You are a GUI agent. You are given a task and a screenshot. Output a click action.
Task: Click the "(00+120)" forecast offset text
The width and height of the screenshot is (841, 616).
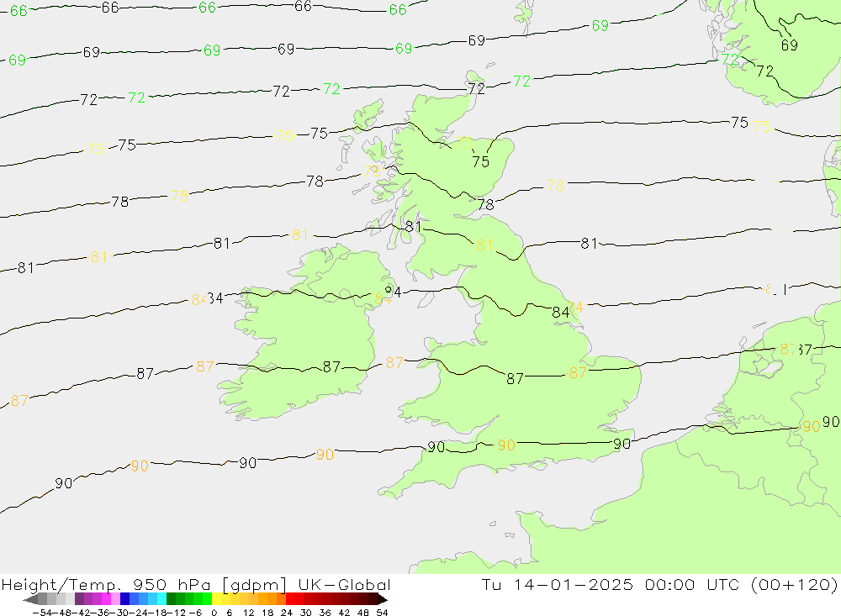pyautogui.click(x=796, y=584)
